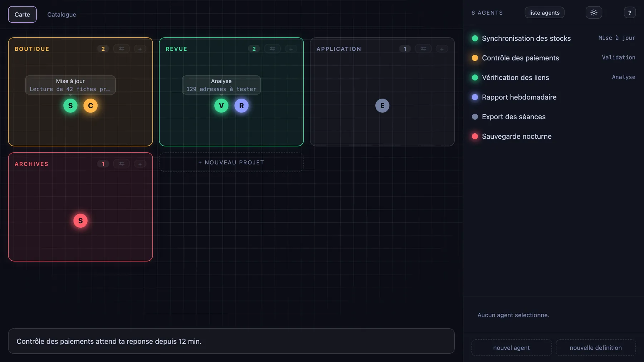Open settings sliders icon on Revue card
Screen dimensions: 644x362
click(272, 49)
